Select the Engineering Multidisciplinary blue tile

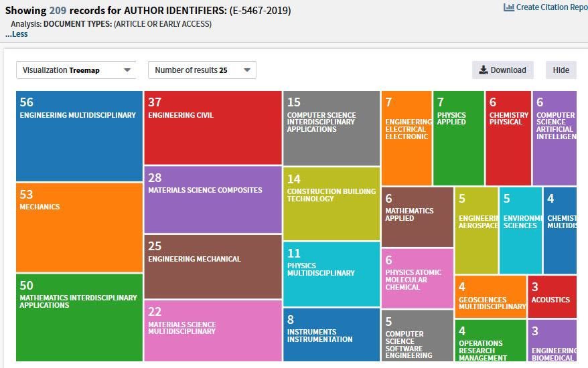coord(79,136)
